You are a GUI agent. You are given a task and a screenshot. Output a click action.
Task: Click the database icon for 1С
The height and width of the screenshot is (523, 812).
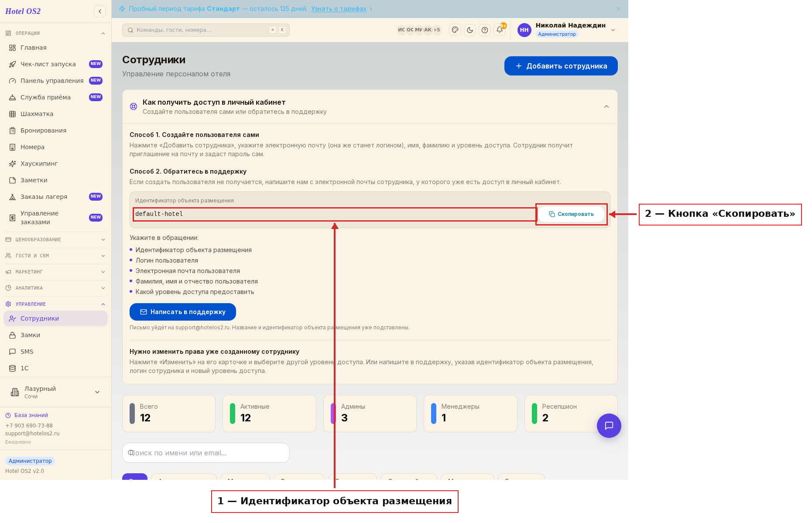click(13, 368)
